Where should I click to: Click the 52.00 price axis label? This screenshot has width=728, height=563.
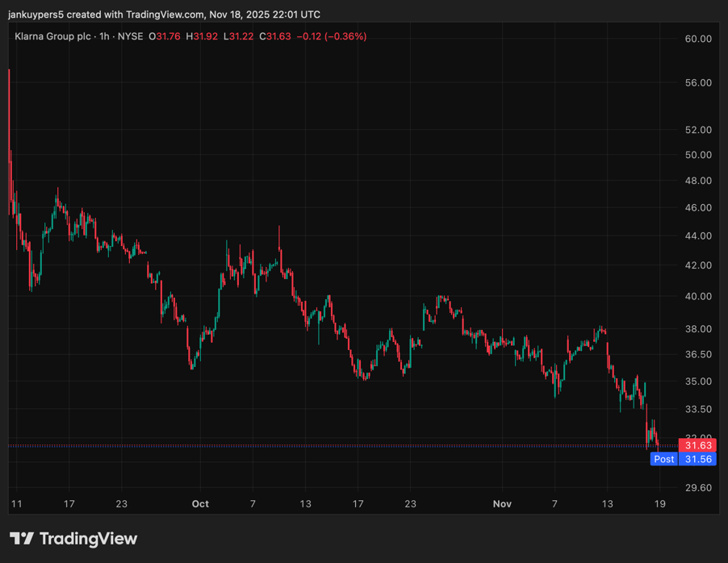coord(698,130)
